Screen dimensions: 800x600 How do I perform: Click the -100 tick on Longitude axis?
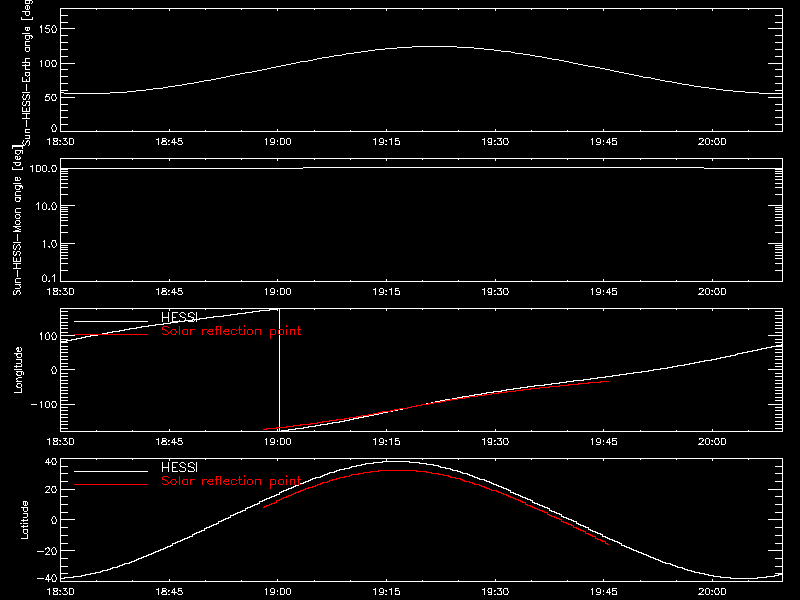point(44,405)
